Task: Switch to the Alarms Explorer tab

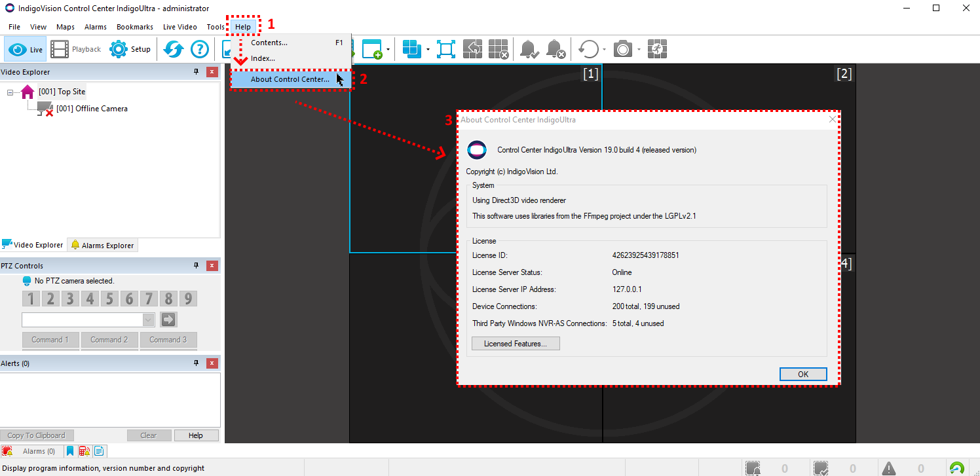Action: click(x=102, y=245)
